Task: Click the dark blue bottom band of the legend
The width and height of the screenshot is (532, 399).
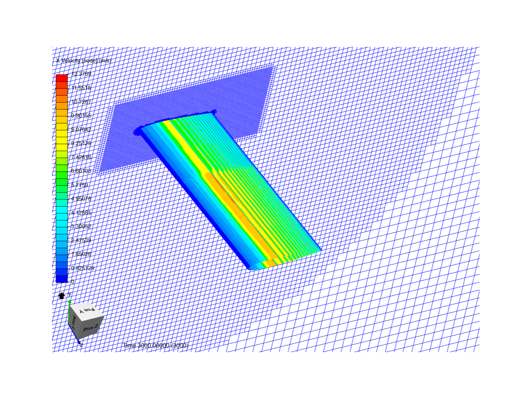Action: pyautogui.click(x=62, y=279)
